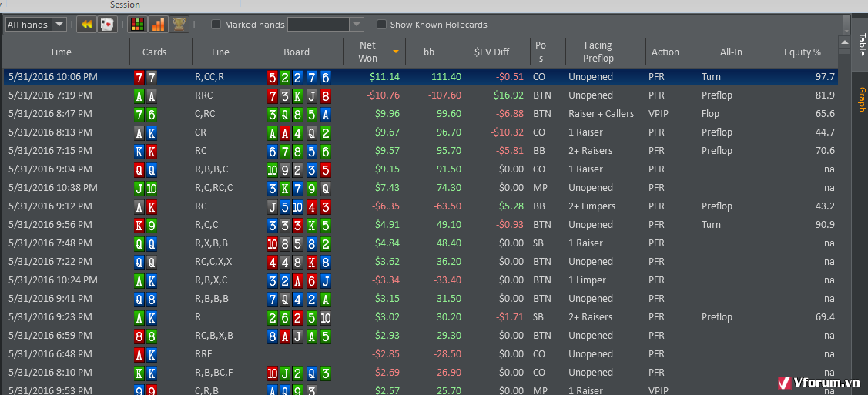Click the playing cards replayer icon
The height and width of the screenshot is (395, 868).
pyautogui.click(x=107, y=25)
